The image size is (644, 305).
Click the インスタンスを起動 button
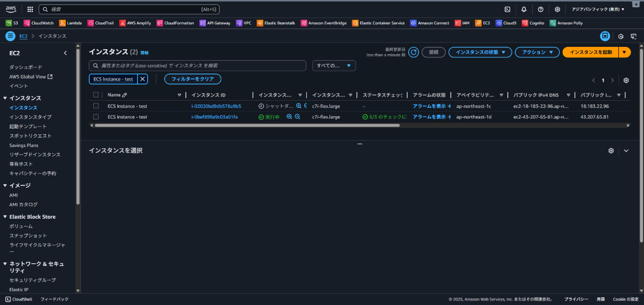coord(591,52)
